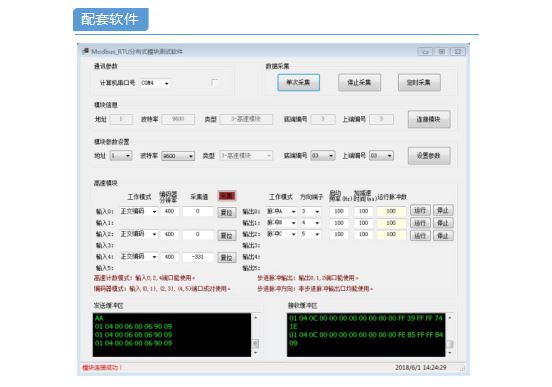Open the 类型 dropdown in 模块参数设置
Viewport: 552px width, 387px height.
coord(246,156)
